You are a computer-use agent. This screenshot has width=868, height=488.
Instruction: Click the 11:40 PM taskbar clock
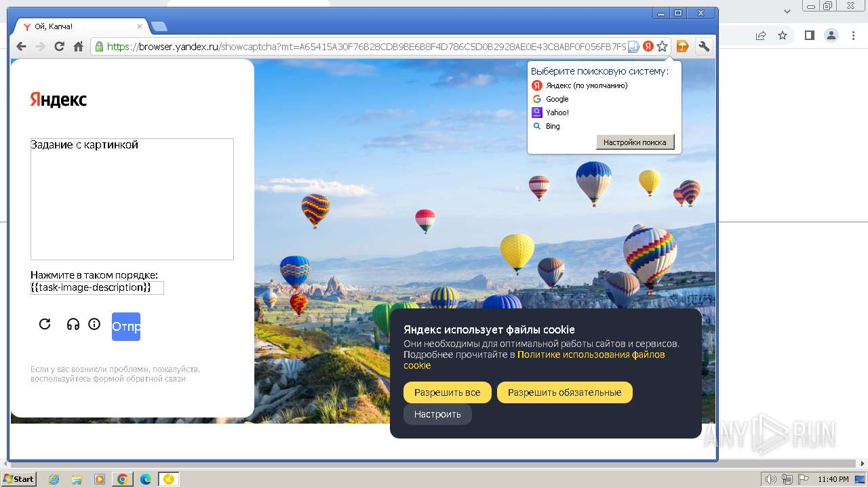[x=833, y=479]
